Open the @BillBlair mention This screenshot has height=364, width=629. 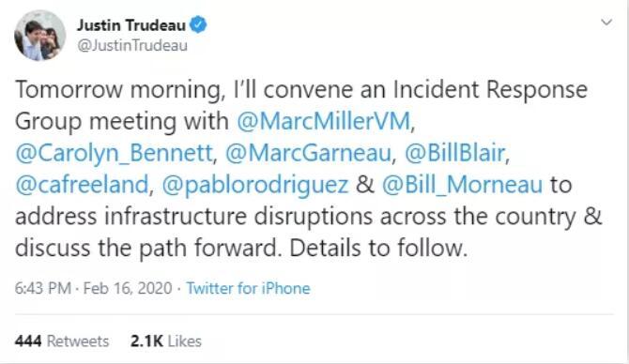(x=455, y=153)
